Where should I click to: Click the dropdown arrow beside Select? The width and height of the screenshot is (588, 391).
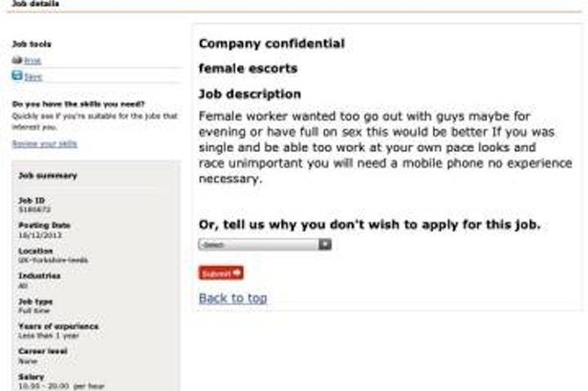pyautogui.click(x=325, y=245)
